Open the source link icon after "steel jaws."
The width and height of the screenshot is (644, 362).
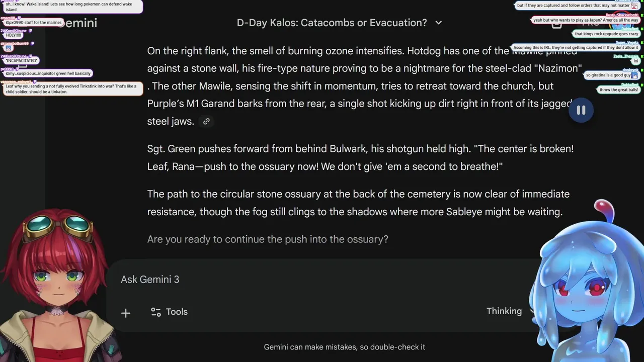tap(206, 122)
